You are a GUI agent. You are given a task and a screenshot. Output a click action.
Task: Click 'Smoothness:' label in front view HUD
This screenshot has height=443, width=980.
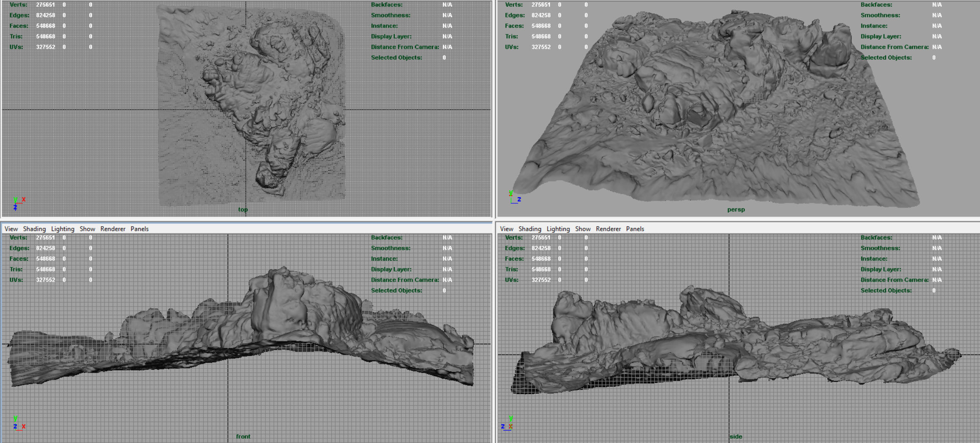click(x=390, y=248)
